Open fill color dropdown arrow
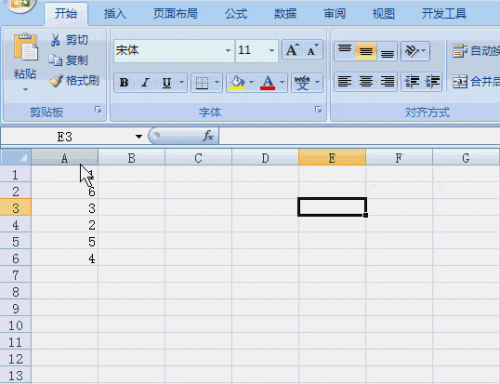 click(x=251, y=82)
